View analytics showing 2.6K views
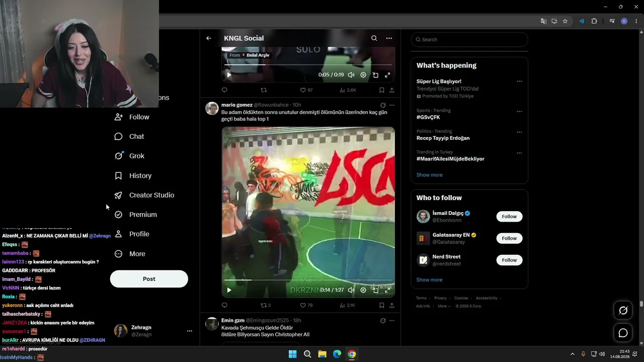644x362 pixels. (x=348, y=90)
